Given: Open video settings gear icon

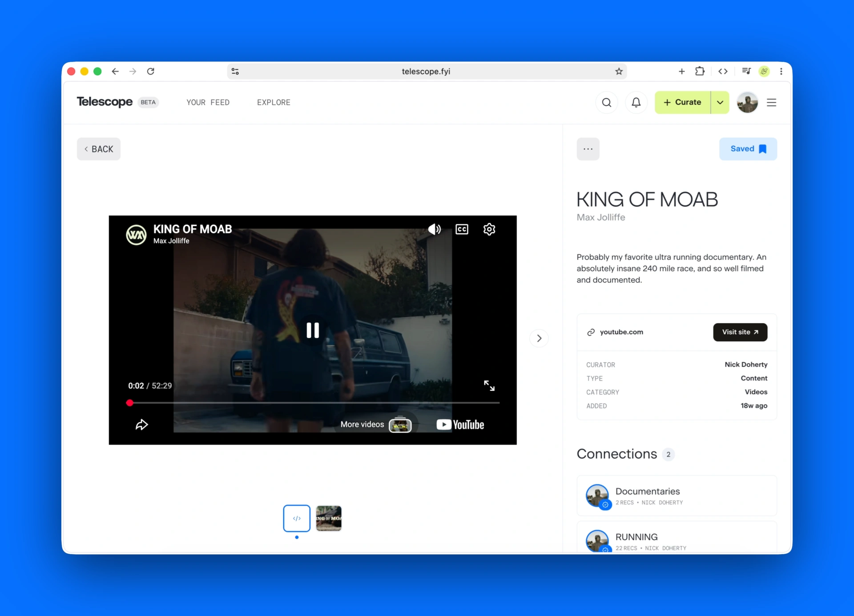Looking at the screenshot, I should pyautogui.click(x=489, y=229).
